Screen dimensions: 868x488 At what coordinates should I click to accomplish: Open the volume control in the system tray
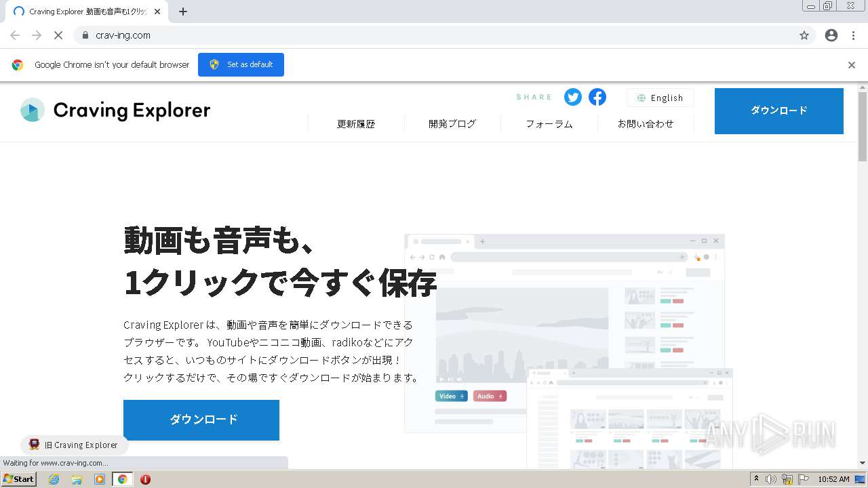point(771,479)
